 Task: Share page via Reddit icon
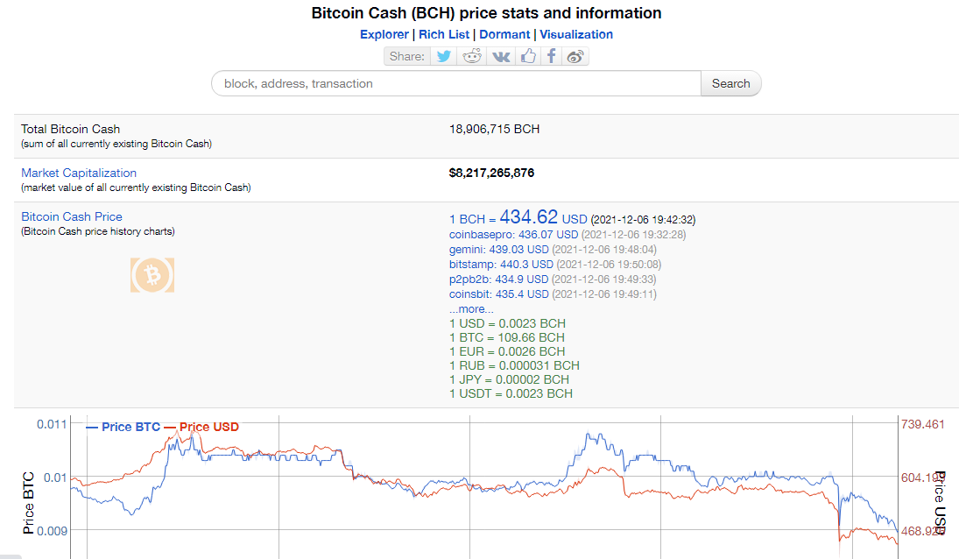pyautogui.click(x=472, y=56)
